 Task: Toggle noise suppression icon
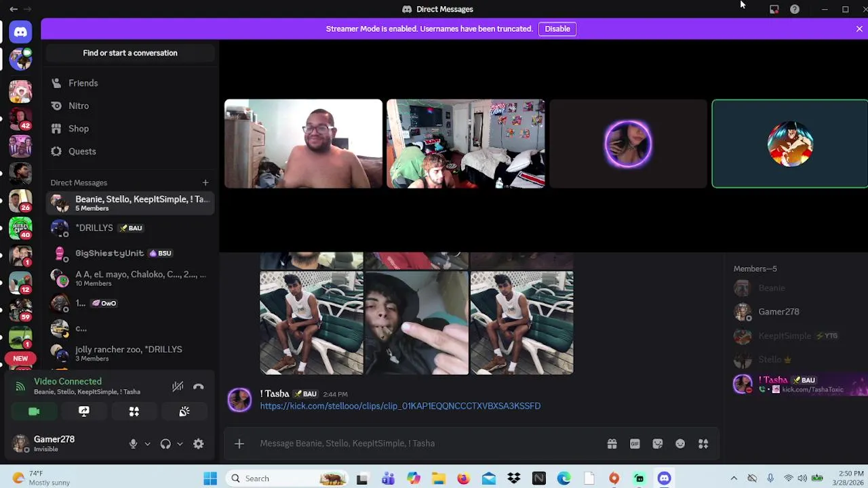(x=178, y=386)
